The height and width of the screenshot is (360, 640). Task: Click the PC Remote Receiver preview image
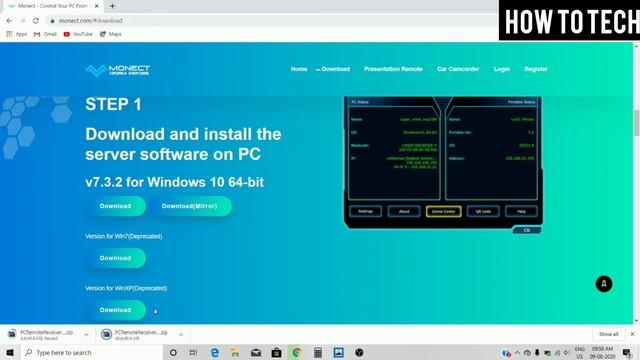click(443, 165)
